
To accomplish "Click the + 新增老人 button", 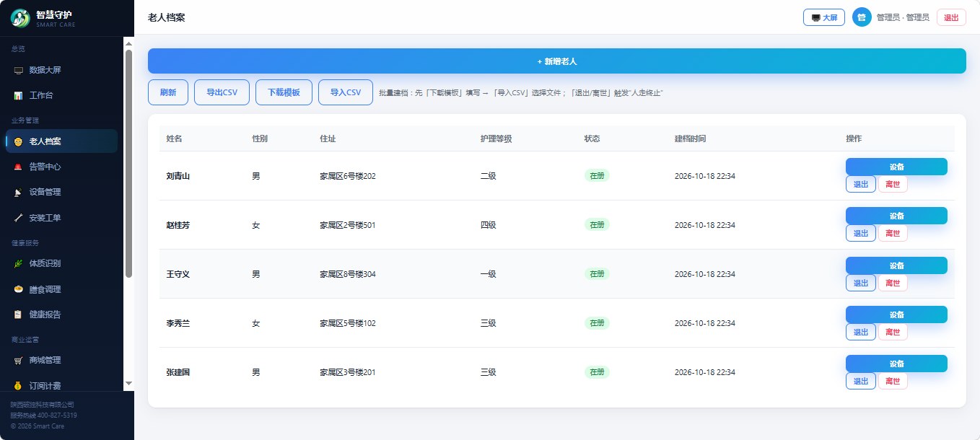I will click(x=557, y=61).
